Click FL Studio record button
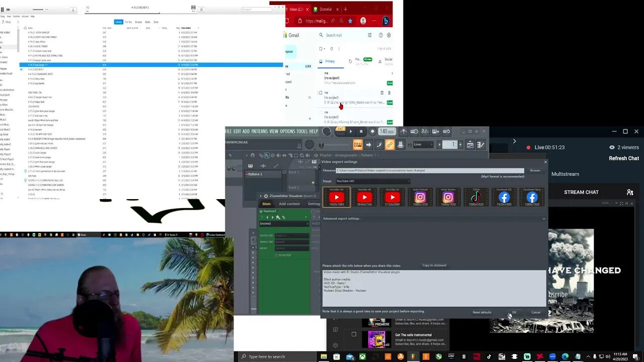 pos(372,132)
